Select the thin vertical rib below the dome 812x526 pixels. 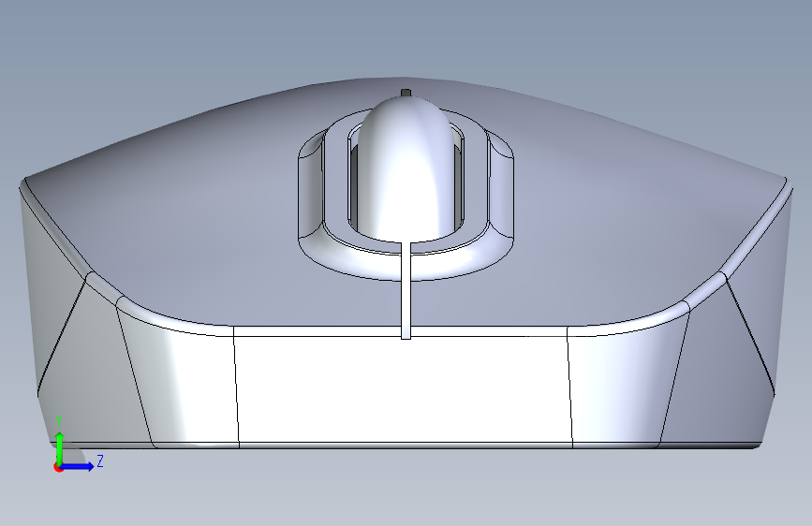[x=406, y=291]
